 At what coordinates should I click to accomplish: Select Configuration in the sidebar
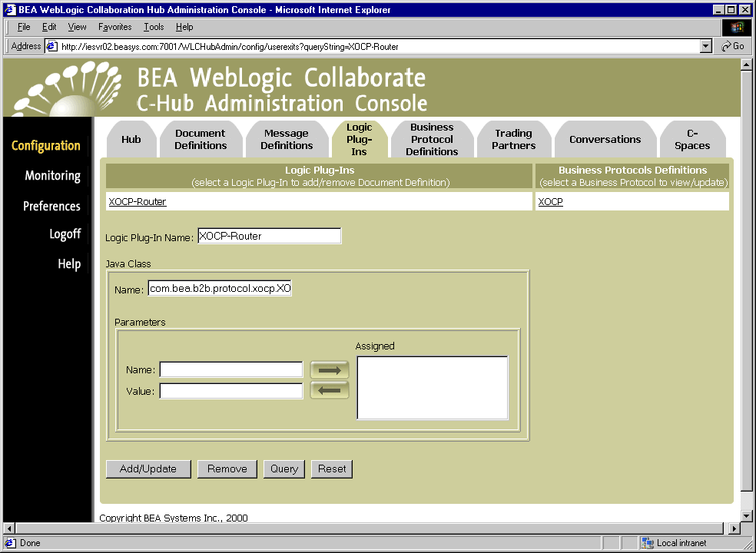(x=46, y=146)
